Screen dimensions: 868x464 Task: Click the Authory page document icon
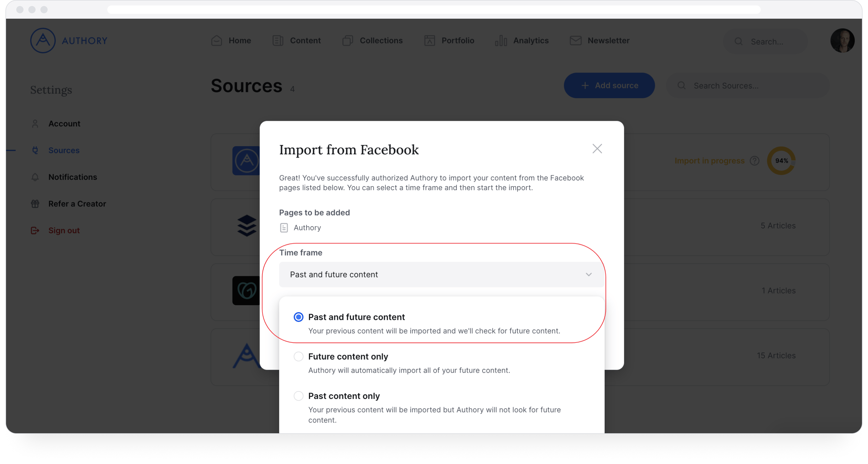284,228
